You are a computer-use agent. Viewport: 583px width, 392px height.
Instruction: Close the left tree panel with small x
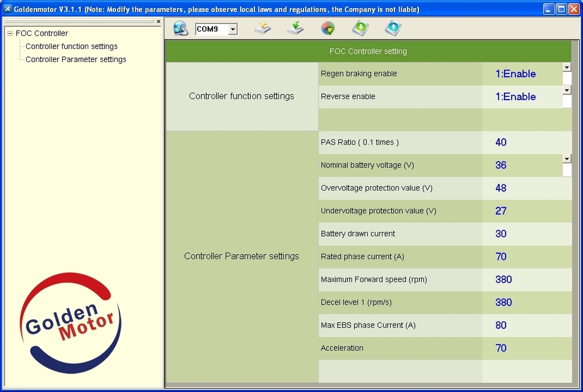coord(158,22)
